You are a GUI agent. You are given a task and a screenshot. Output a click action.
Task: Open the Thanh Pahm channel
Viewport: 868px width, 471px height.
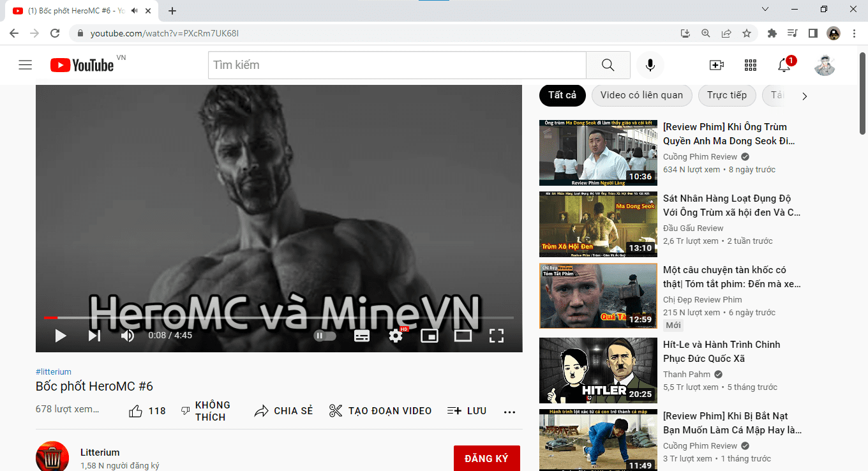687,374
